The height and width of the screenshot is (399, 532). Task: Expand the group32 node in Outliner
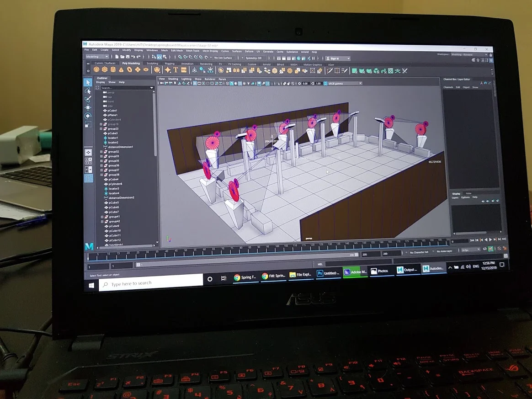pos(101,152)
